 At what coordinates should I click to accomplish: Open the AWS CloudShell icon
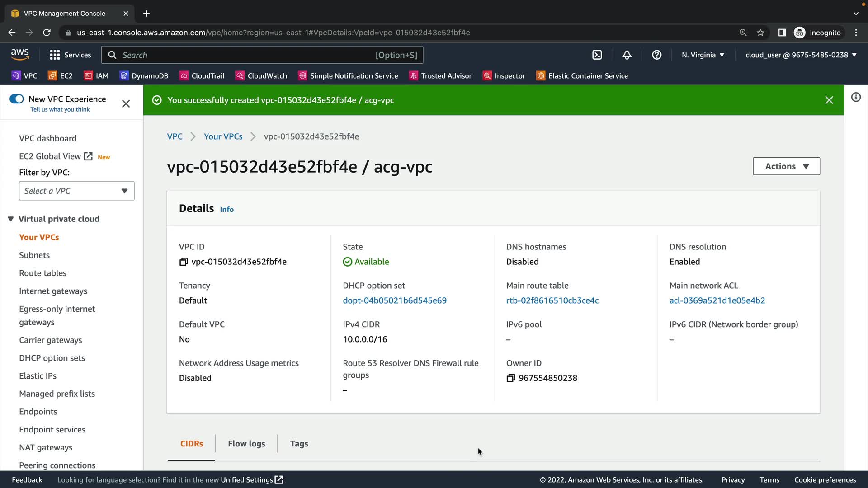pos(597,55)
